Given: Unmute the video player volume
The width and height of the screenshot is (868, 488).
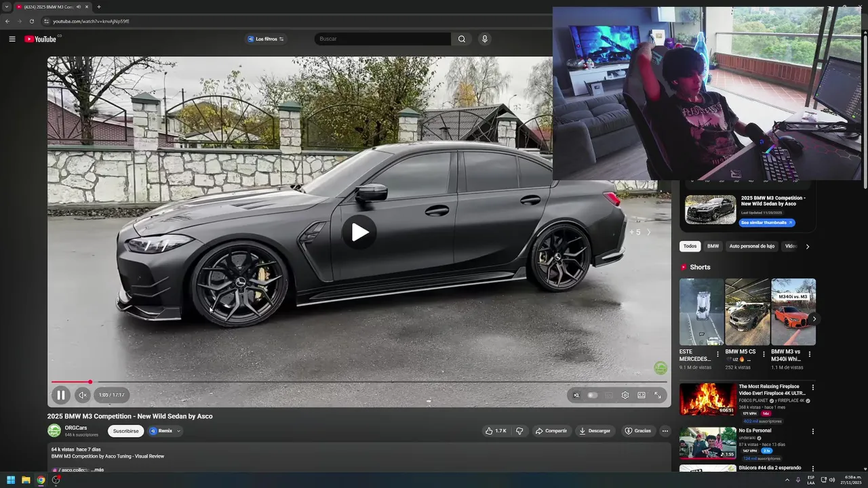Looking at the screenshot, I should [x=83, y=395].
